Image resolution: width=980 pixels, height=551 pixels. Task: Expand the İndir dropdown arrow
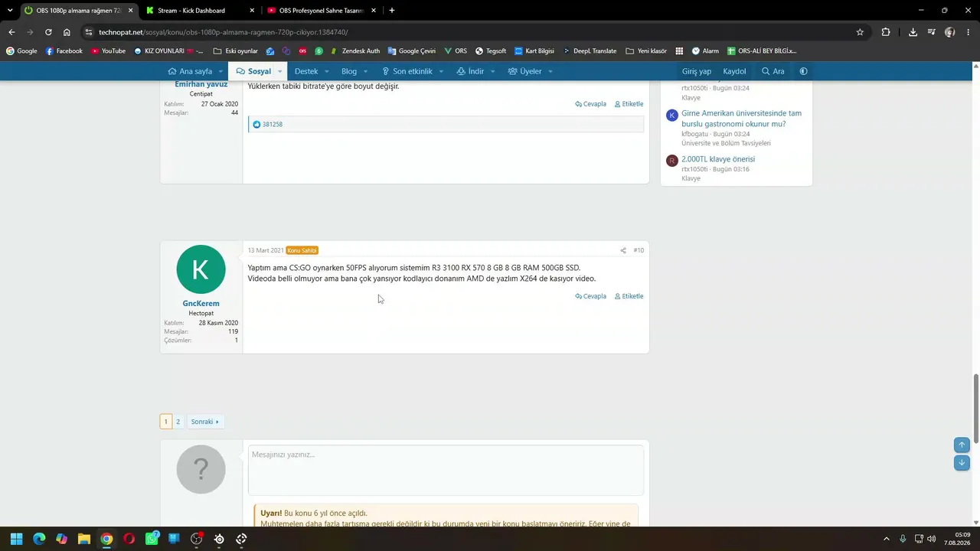coord(492,71)
